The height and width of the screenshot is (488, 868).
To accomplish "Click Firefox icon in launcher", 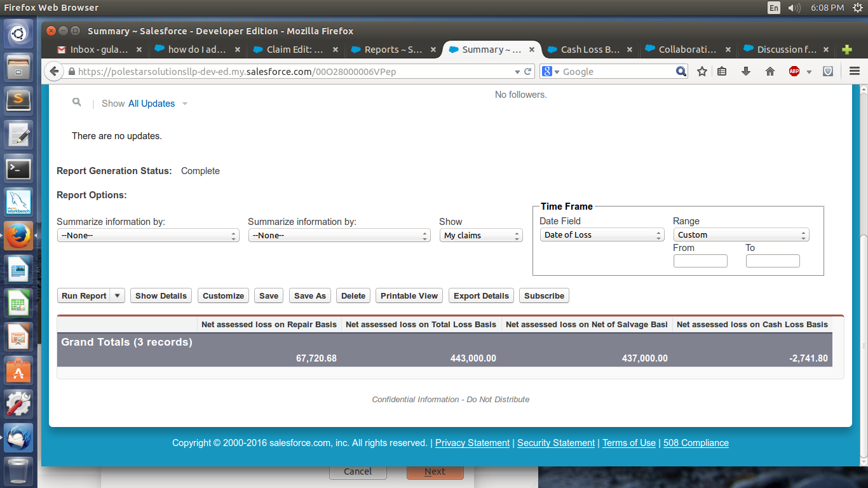I will 18,236.
